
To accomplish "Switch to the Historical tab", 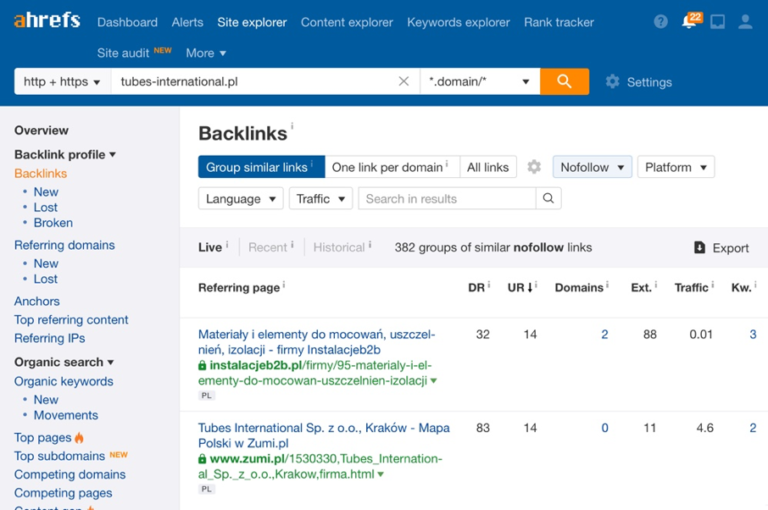I will click(339, 247).
